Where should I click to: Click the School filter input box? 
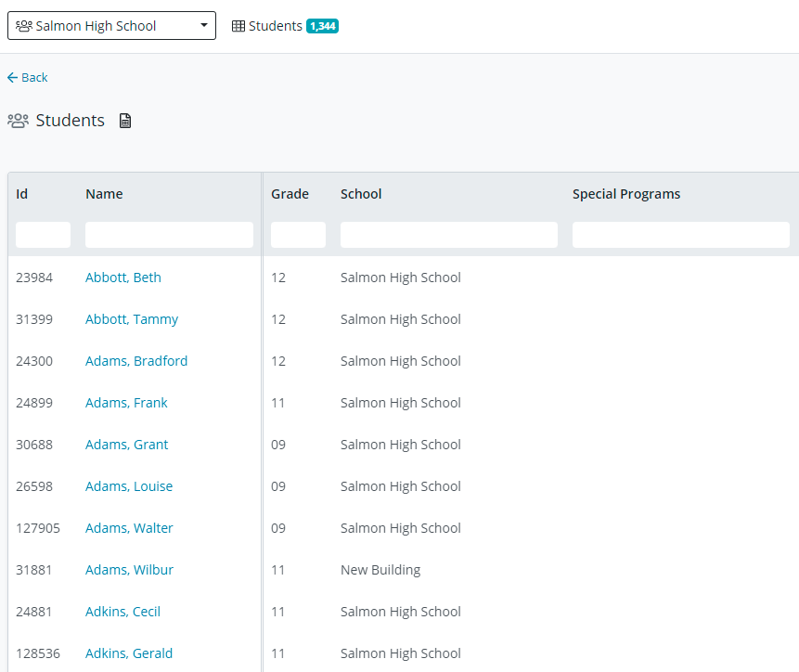tap(448, 235)
